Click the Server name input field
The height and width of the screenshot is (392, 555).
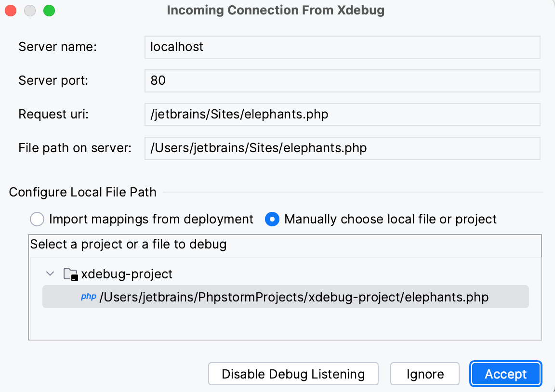pos(342,47)
